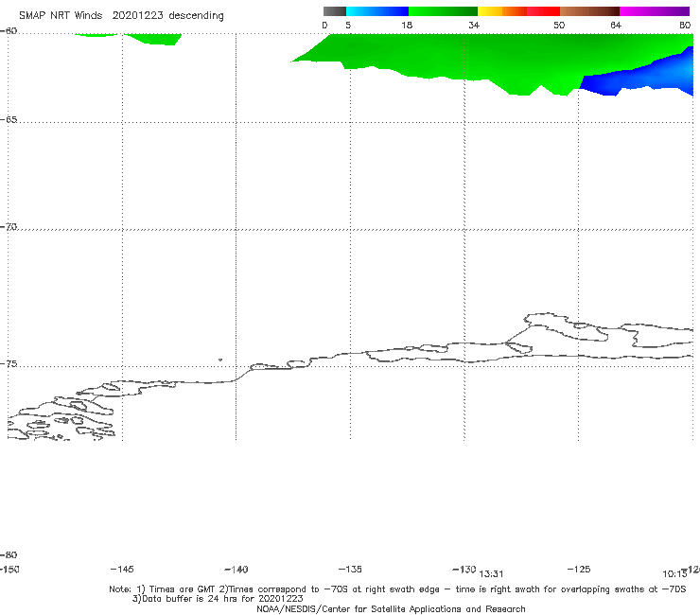Image resolution: width=700 pixels, height=615 pixels.
Task: Click the NOAA/NESDIS credit line
Action: pos(391,608)
